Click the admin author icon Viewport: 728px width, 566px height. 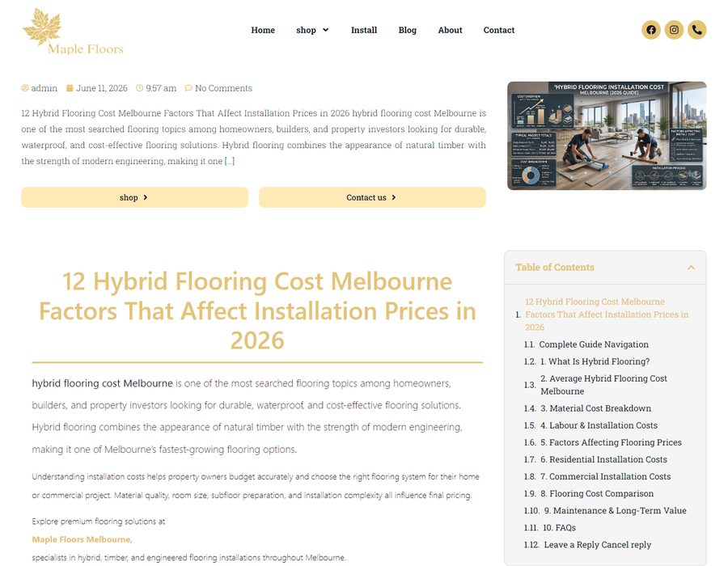coord(25,88)
